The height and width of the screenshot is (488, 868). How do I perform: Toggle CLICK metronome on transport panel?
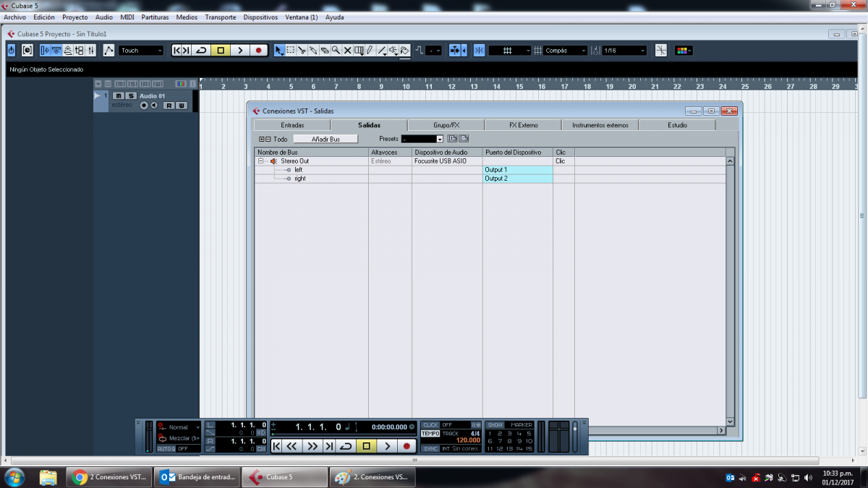click(x=430, y=424)
